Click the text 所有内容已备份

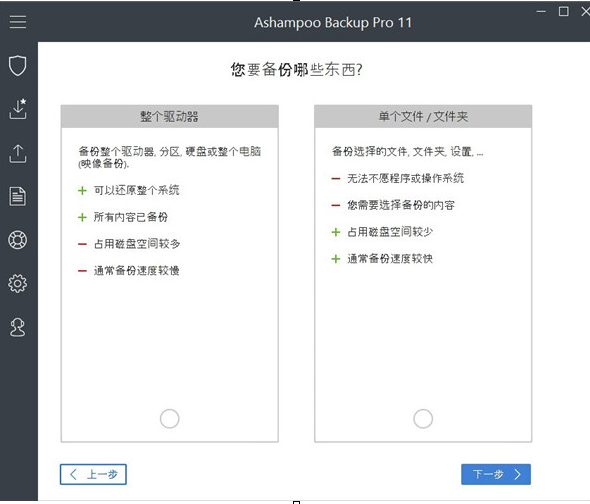click(x=131, y=217)
